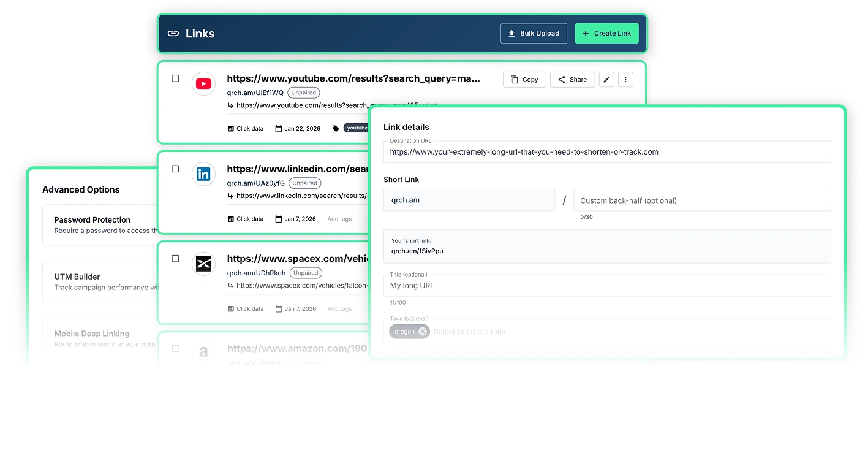Open the Password Protection option
The image size is (868, 458).
pyautogui.click(x=101, y=224)
